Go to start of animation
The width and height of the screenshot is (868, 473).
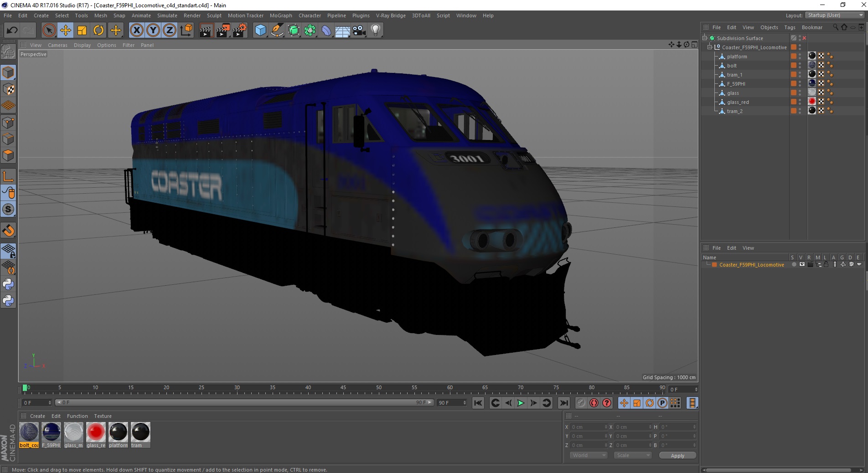pos(478,403)
